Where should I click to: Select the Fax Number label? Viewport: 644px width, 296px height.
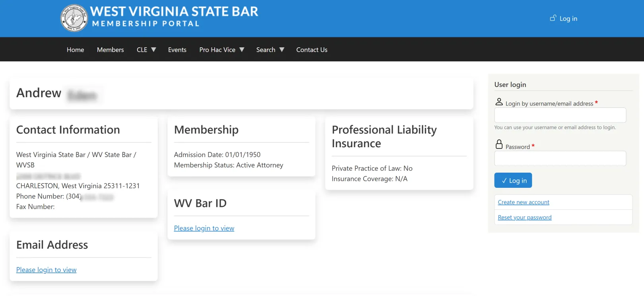[x=35, y=206]
